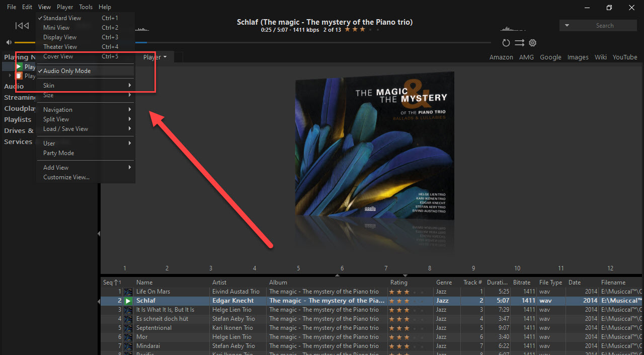Viewport: 644px width, 355px height.
Task: Adjust the volume slider
Action: (25, 43)
